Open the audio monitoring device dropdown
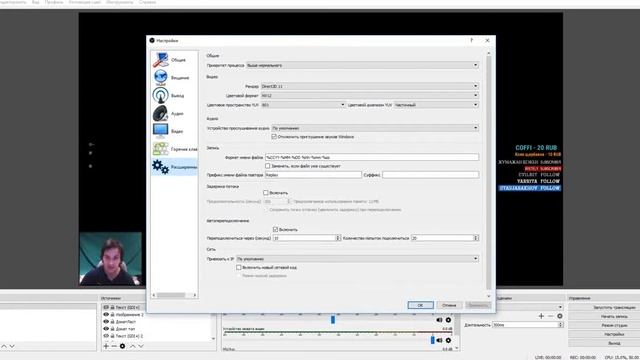The image size is (640, 360). pyautogui.click(x=375, y=128)
